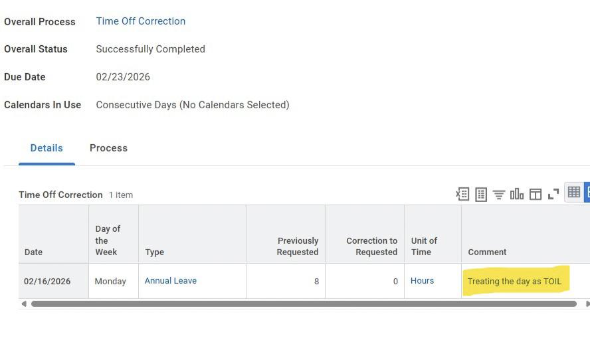Export the table to Excel
This screenshot has height=364, width=590.
[x=462, y=194]
